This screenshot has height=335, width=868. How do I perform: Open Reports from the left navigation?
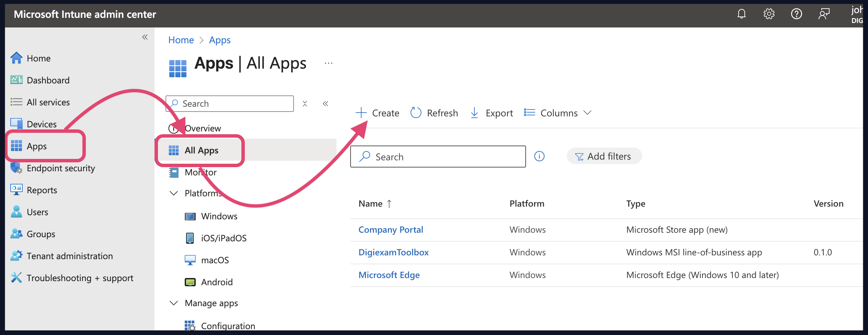pos(42,190)
